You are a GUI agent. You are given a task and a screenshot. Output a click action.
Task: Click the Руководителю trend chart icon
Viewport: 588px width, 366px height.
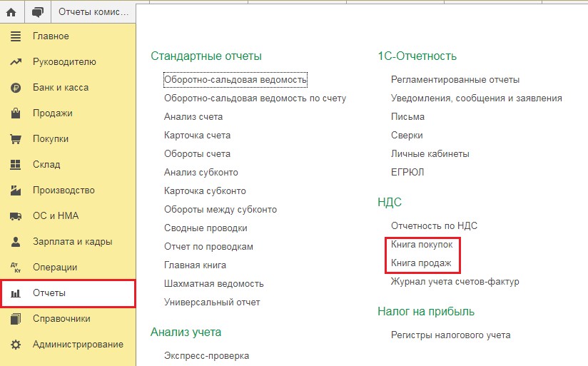16,62
